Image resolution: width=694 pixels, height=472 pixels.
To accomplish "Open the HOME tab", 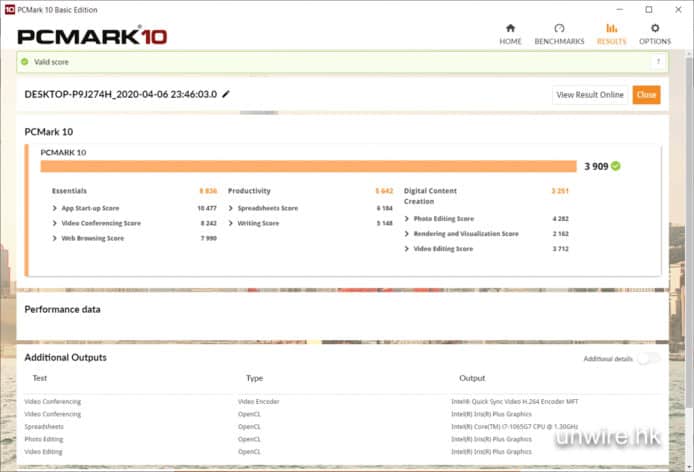I will [x=510, y=35].
